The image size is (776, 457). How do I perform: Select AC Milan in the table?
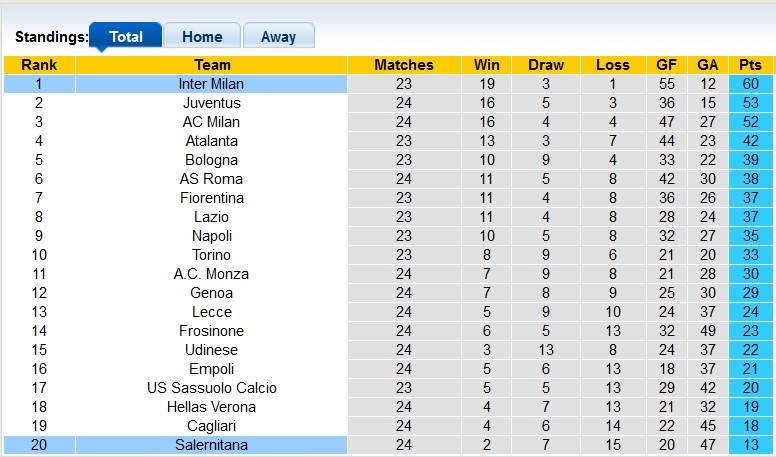[211, 122]
